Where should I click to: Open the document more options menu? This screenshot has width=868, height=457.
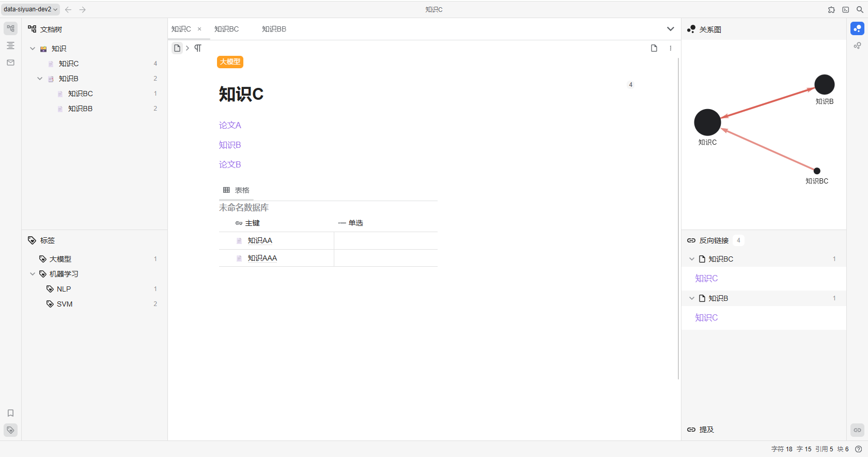(x=671, y=48)
